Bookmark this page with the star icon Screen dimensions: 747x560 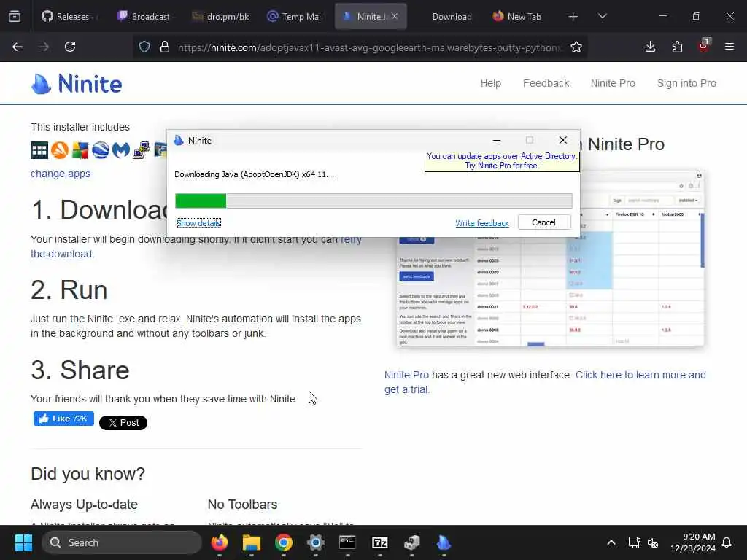point(576,47)
